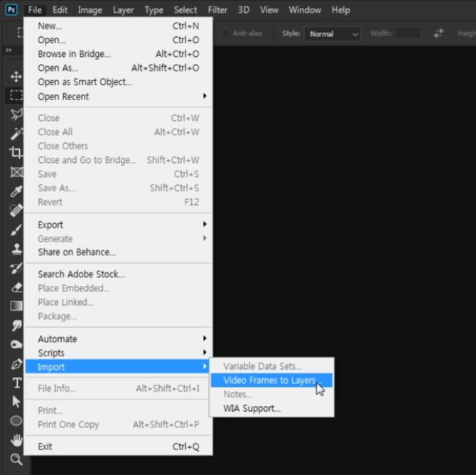476x475 pixels.
Task: Select Notes... in Import submenu
Action: click(271, 394)
